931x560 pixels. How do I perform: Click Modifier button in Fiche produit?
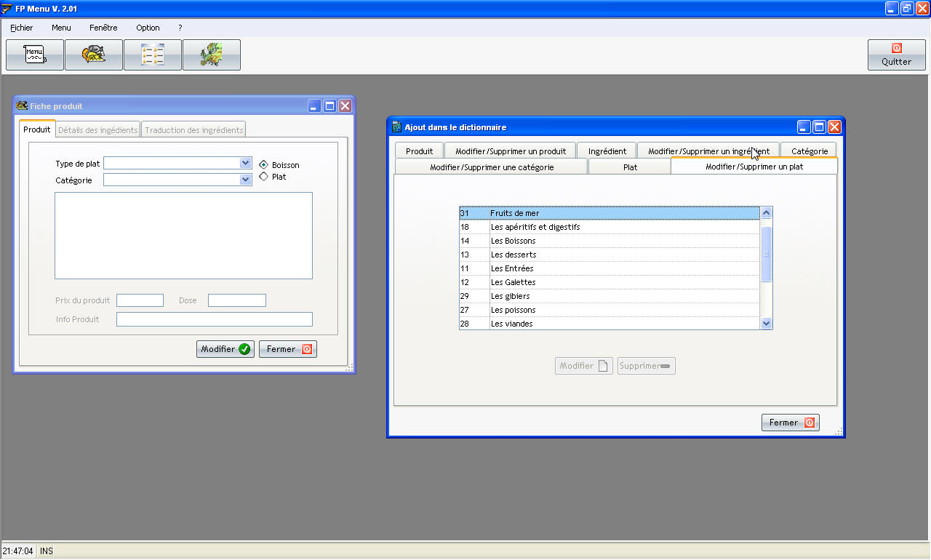pos(225,349)
